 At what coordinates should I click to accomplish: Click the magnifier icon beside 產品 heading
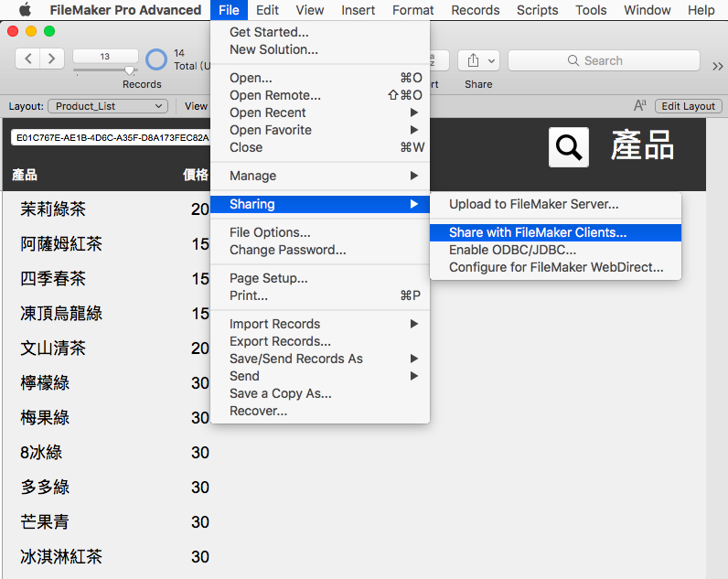[569, 146]
